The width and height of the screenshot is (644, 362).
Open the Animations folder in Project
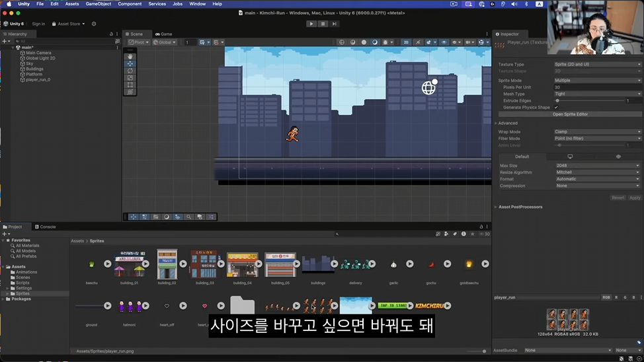tap(26, 272)
